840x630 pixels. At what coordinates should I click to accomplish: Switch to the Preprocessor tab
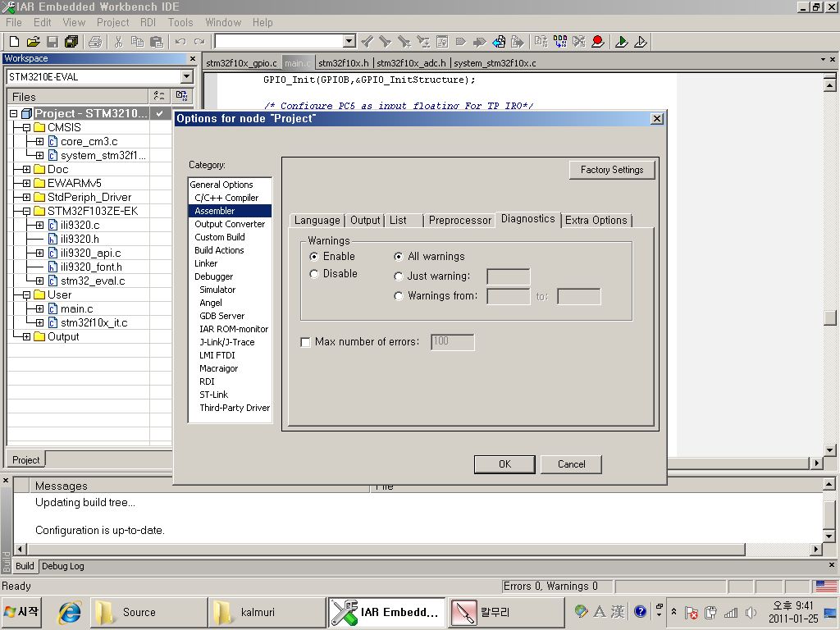click(459, 220)
